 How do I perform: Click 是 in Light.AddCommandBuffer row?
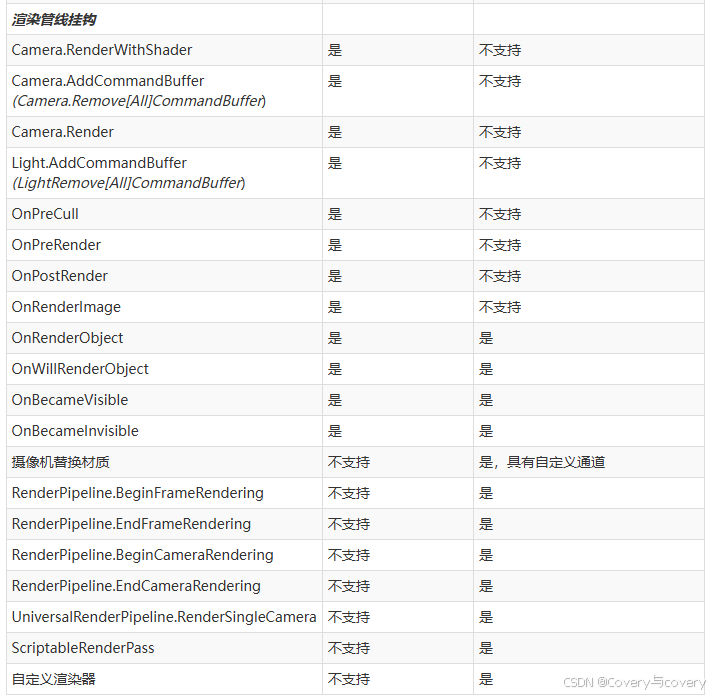335,163
